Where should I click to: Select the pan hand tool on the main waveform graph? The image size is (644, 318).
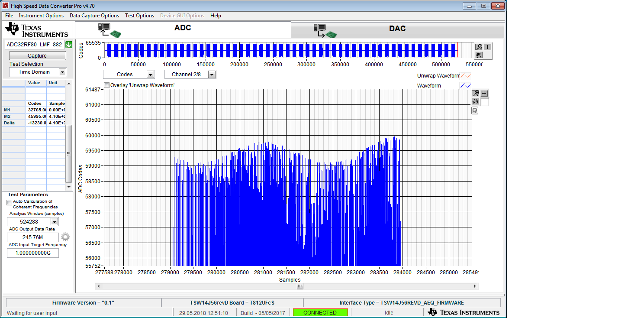[x=476, y=102]
